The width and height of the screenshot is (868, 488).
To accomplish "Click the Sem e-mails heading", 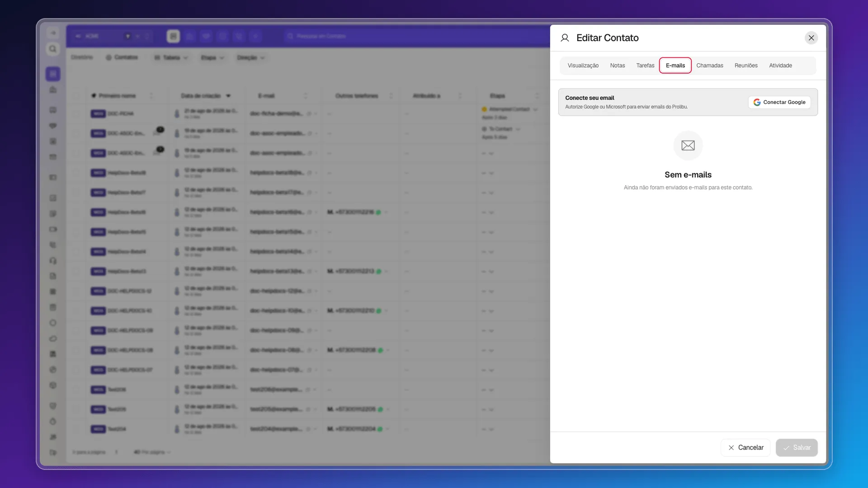I will click(688, 175).
